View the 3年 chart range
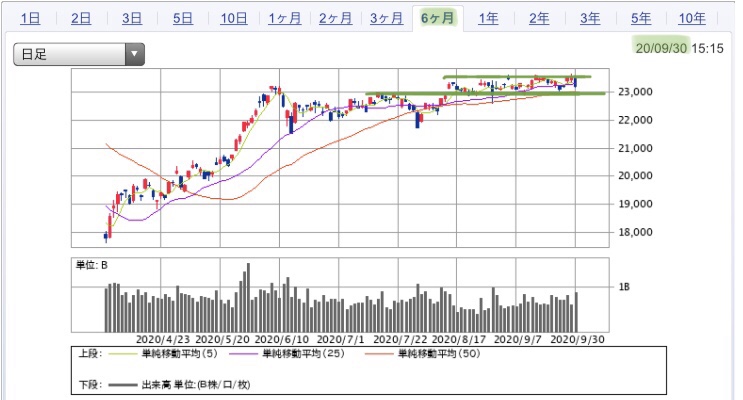The width and height of the screenshot is (743, 400). (590, 18)
